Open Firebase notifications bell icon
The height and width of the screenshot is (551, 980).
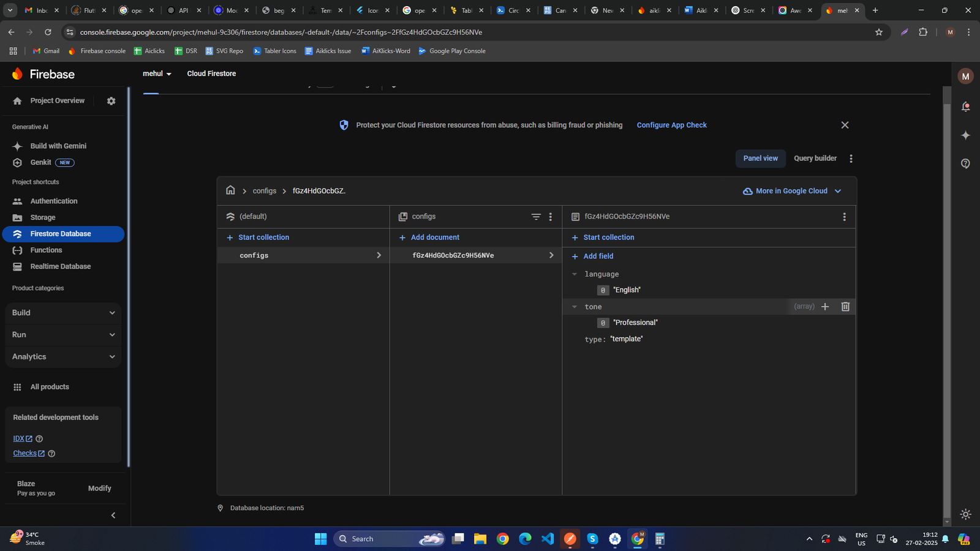(x=965, y=107)
